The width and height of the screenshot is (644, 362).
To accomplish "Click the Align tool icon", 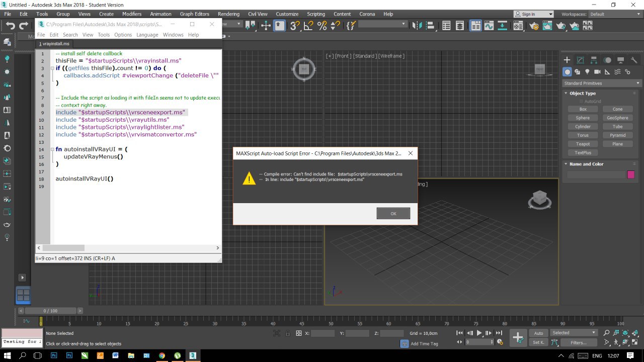I will 431,25.
